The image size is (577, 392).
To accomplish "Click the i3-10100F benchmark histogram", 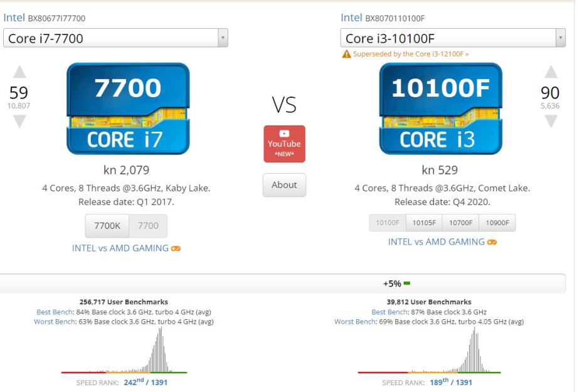I will click(429, 350).
